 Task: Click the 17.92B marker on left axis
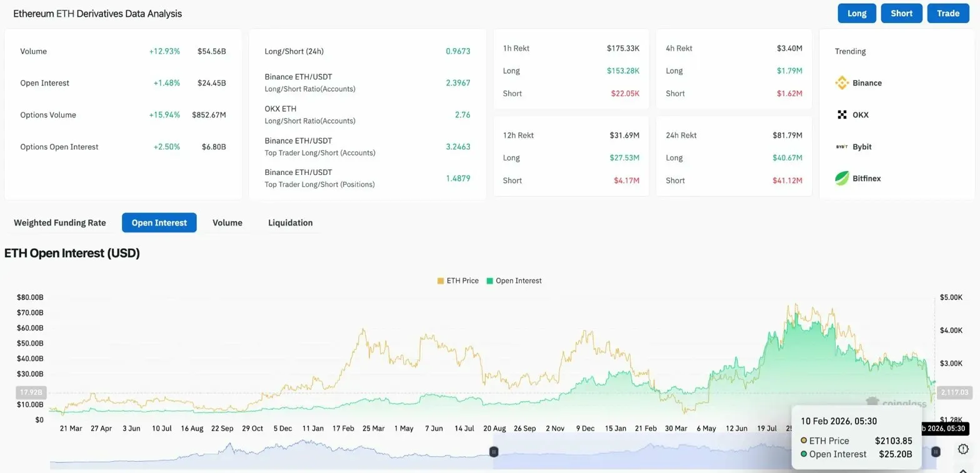click(30, 393)
